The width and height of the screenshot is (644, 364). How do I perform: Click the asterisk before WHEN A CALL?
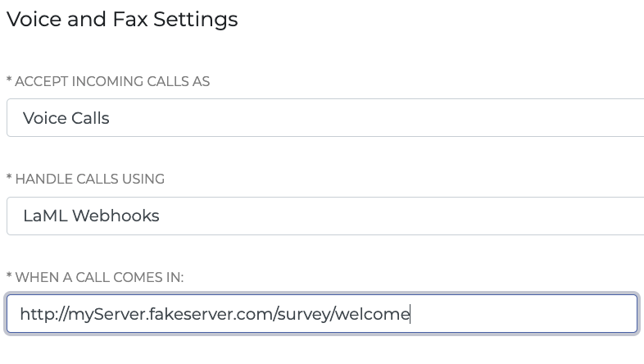(x=9, y=275)
